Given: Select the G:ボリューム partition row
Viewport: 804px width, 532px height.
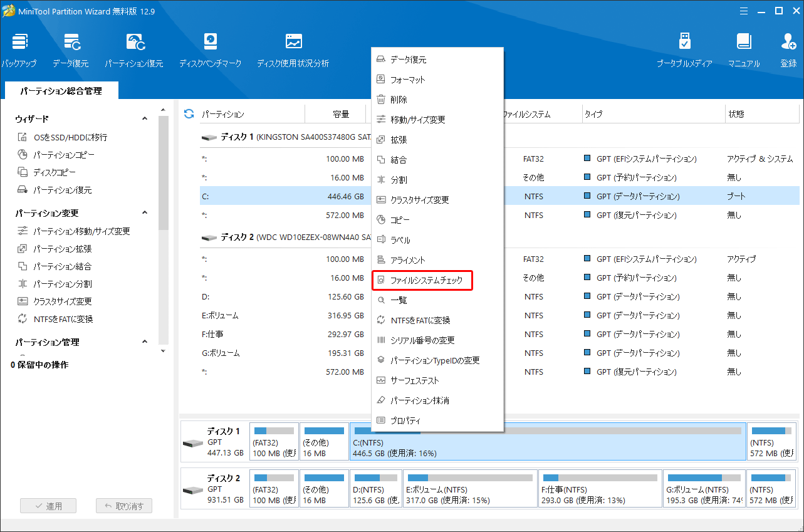Looking at the screenshot, I should pos(499,353).
